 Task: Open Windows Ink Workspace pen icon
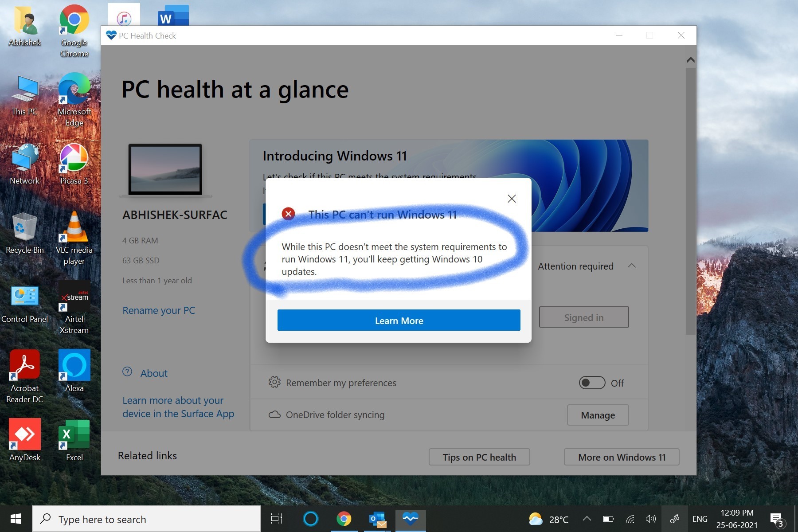pyautogui.click(x=675, y=519)
